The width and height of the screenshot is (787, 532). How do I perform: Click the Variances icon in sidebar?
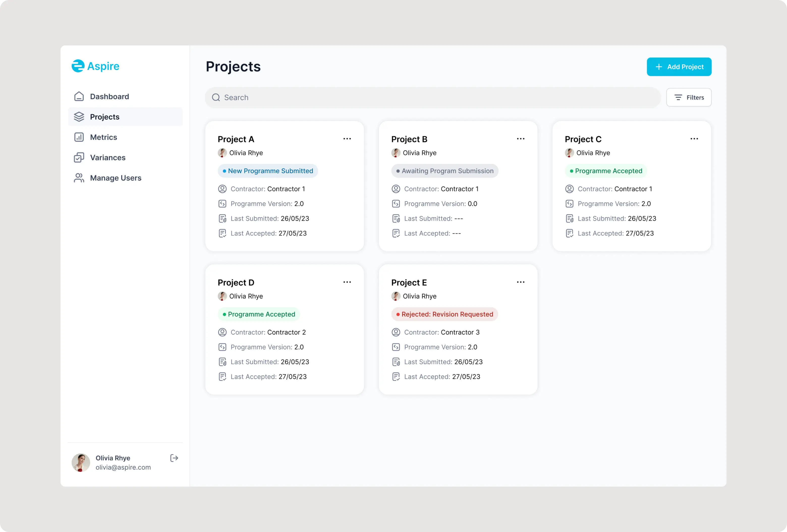[x=79, y=157]
